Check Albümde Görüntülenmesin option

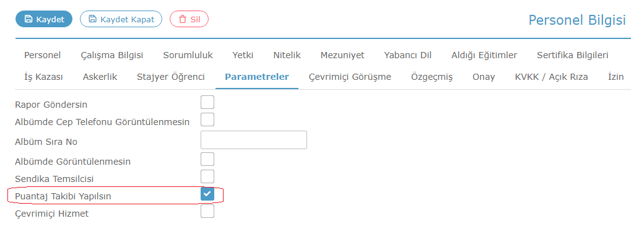207,159
